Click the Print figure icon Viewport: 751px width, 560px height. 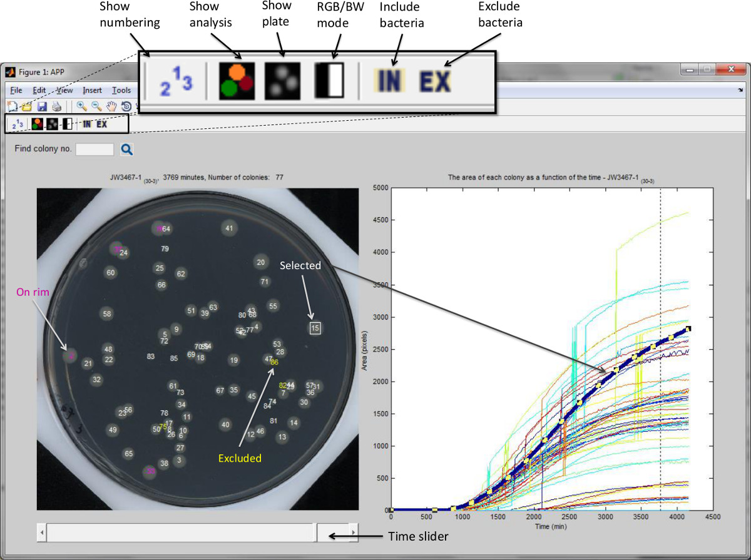click(x=56, y=106)
